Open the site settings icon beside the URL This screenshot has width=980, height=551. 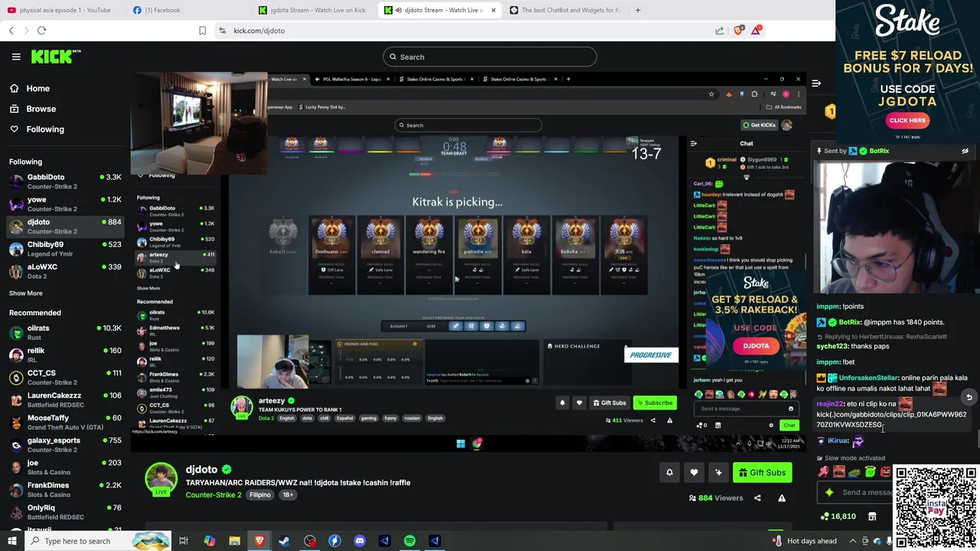coord(222,31)
